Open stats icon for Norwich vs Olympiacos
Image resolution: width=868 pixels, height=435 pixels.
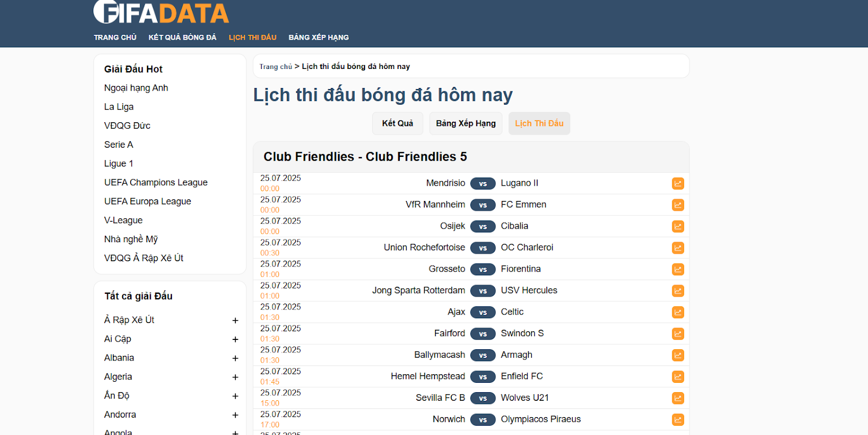(678, 419)
